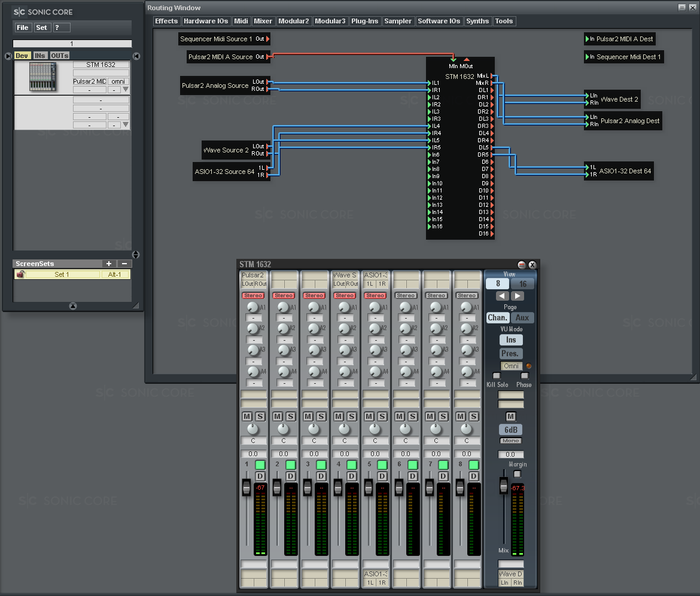The image size is (700, 596).
Task: Remove ScreenSet with the minus button
Action: (124, 264)
